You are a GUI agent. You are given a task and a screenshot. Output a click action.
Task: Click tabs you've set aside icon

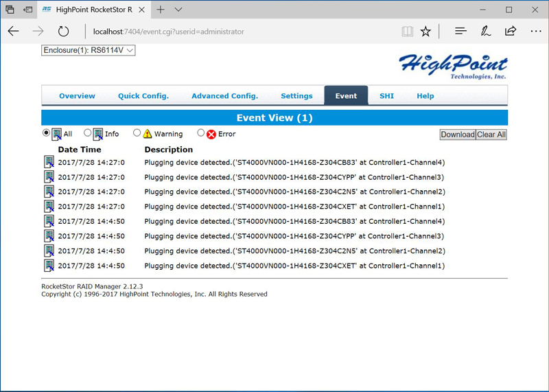(x=10, y=10)
